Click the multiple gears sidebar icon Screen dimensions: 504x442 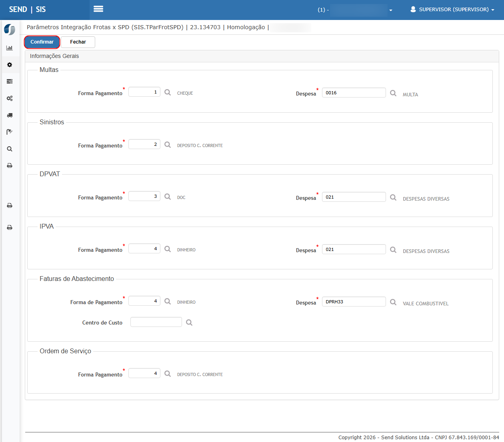(x=10, y=98)
